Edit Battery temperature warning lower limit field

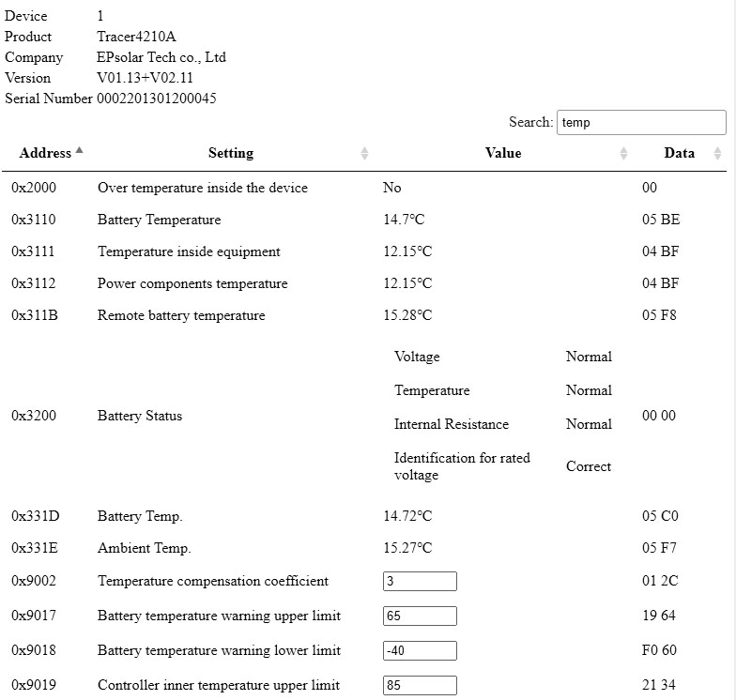tap(420, 650)
